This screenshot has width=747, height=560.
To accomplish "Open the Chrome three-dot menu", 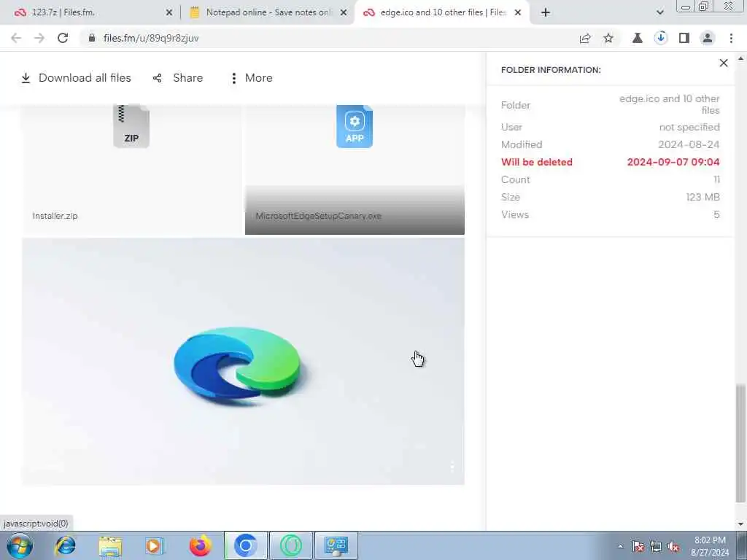I will click(731, 38).
